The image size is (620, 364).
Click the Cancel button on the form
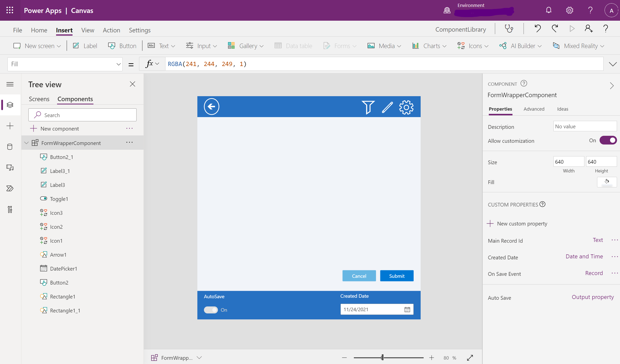coord(359,276)
